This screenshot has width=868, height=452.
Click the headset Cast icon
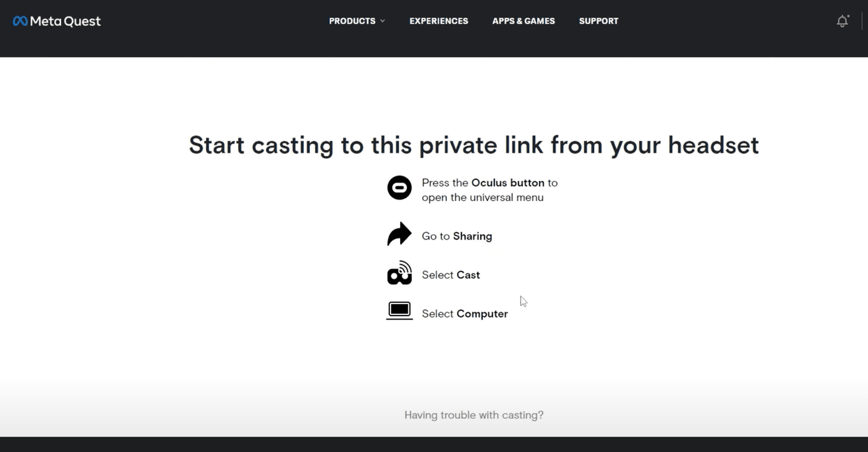point(399,273)
